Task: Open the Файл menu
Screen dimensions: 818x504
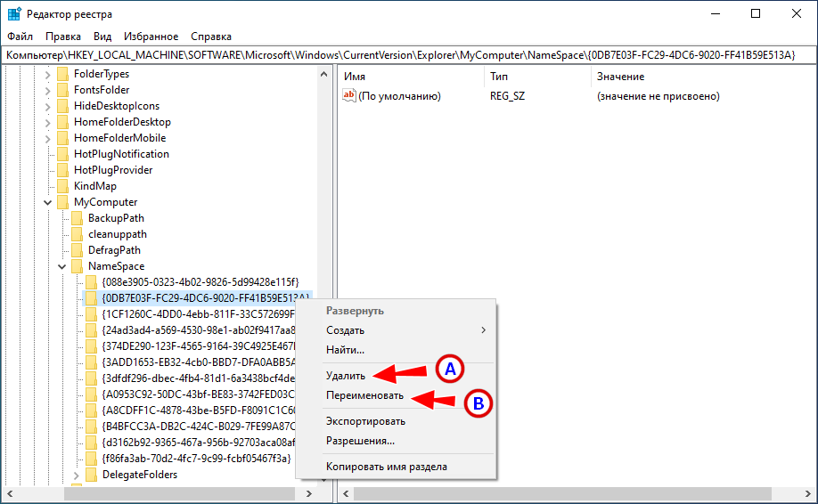Action: pyautogui.click(x=20, y=37)
